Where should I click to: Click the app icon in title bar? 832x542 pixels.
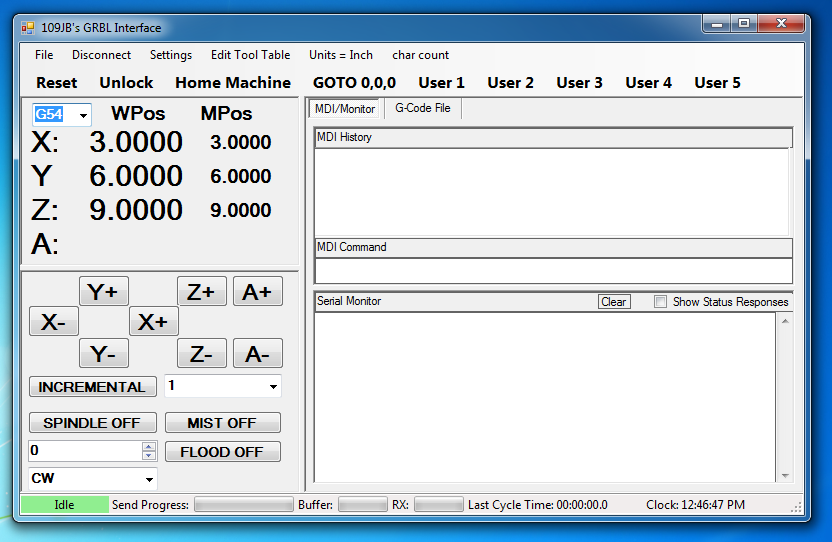[28, 28]
